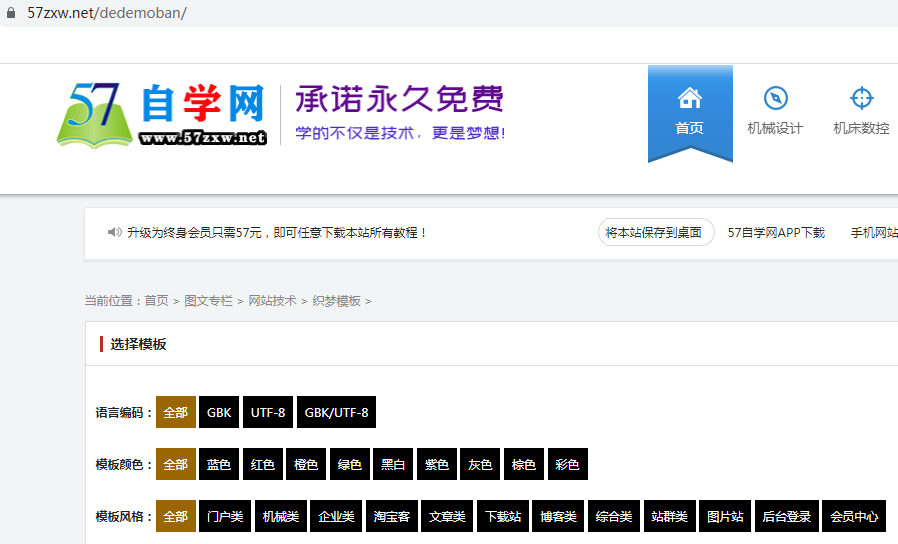Viewport: 898px width, 544px height.
Task: Click the lock icon in address bar
Action: tap(11, 13)
